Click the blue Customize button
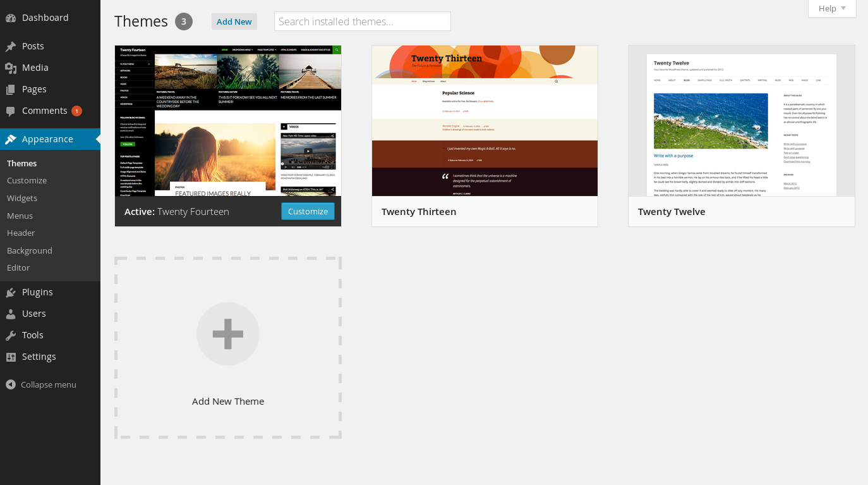868x485 pixels. tap(308, 211)
